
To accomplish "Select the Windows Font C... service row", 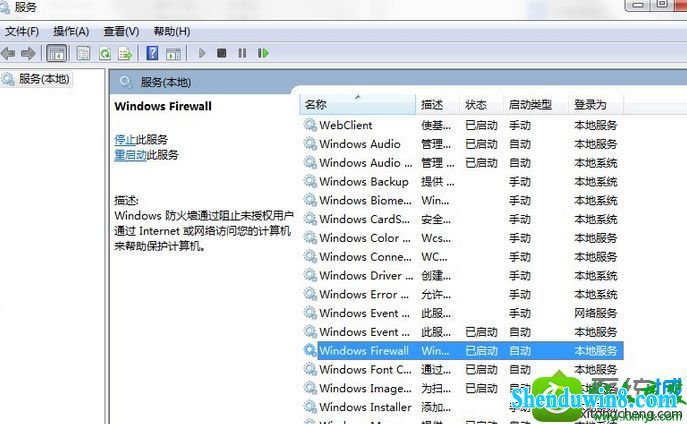I will point(462,370).
